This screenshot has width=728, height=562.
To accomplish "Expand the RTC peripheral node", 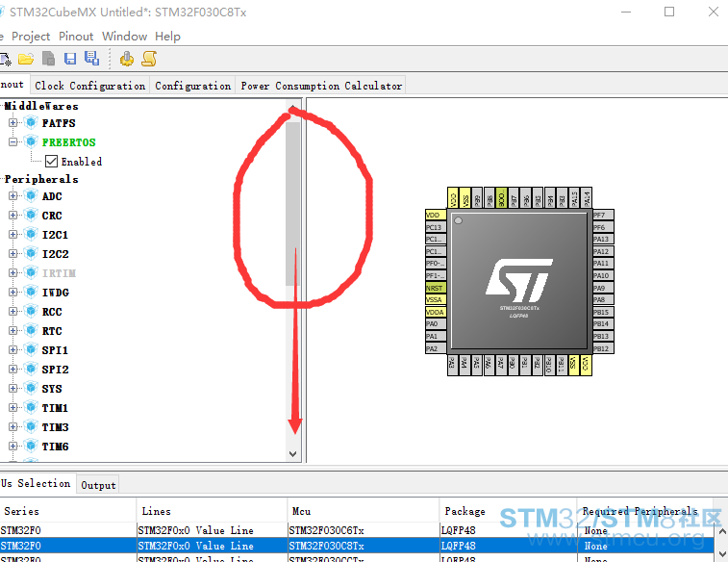I will pos(13,331).
